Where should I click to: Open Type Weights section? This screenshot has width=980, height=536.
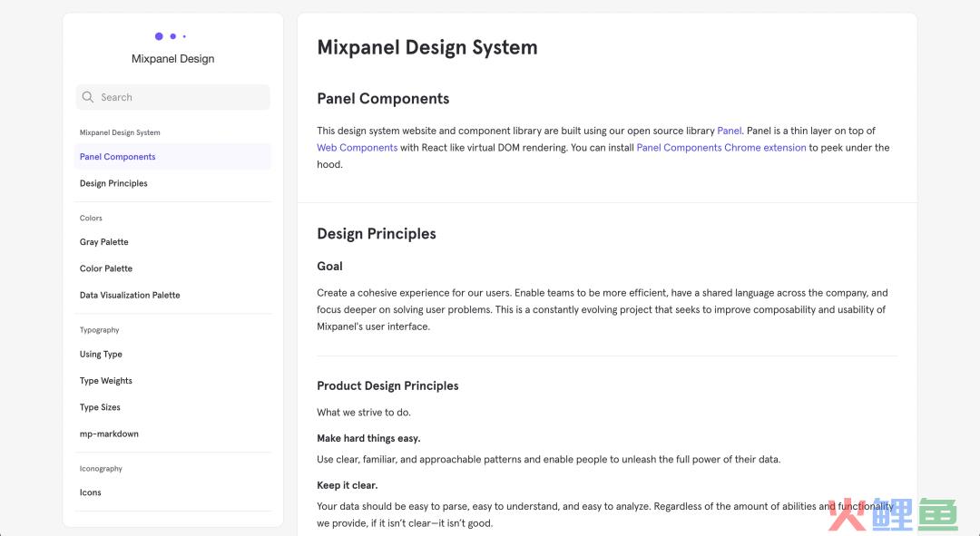tap(173, 380)
